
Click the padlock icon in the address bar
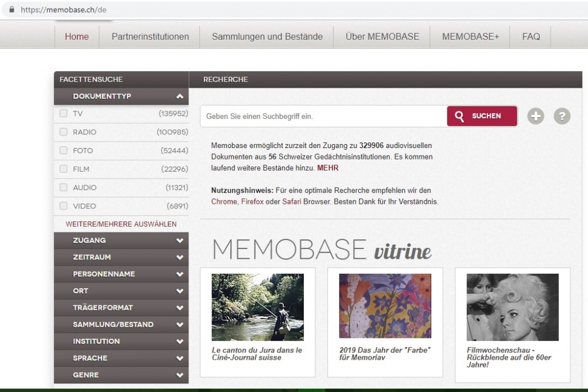click(x=11, y=10)
